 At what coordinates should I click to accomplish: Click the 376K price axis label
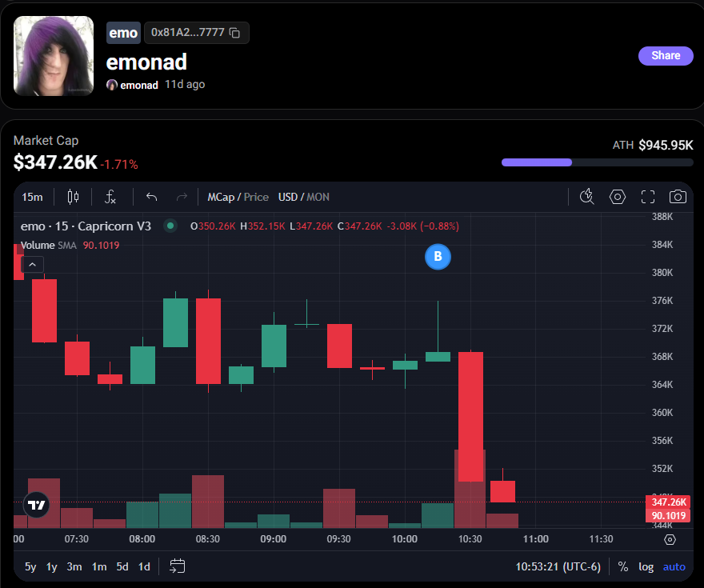pos(662,300)
